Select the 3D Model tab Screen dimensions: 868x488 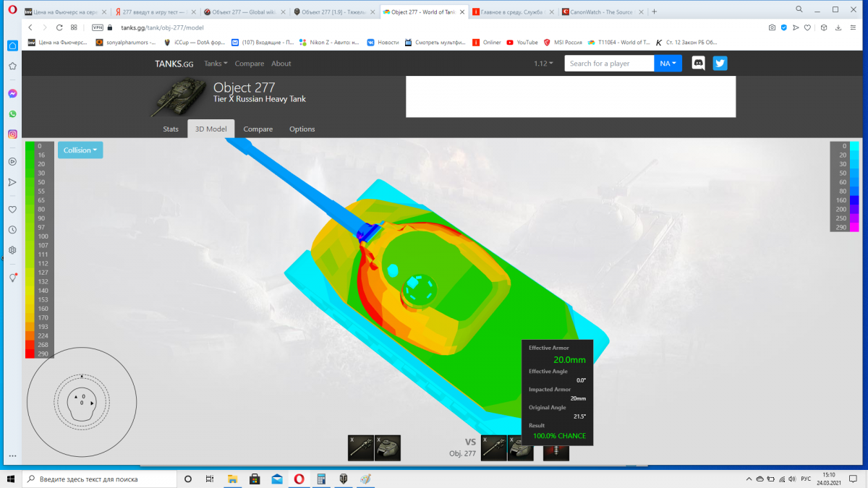tap(211, 129)
